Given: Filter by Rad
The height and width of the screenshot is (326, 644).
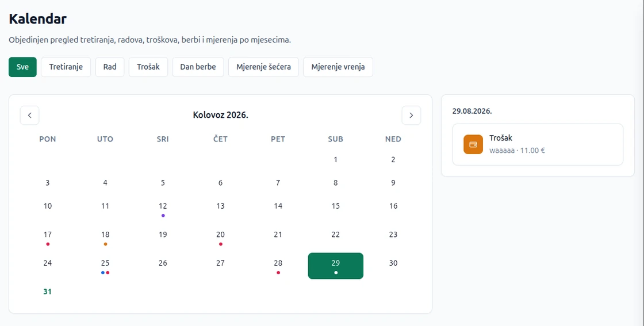Looking at the screenshot, I should [x=110, y=67].
